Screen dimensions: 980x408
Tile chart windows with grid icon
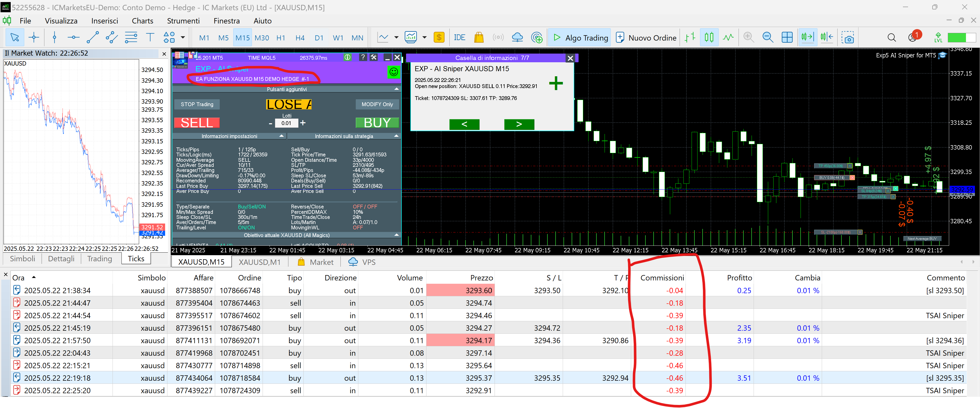point(787,38)
